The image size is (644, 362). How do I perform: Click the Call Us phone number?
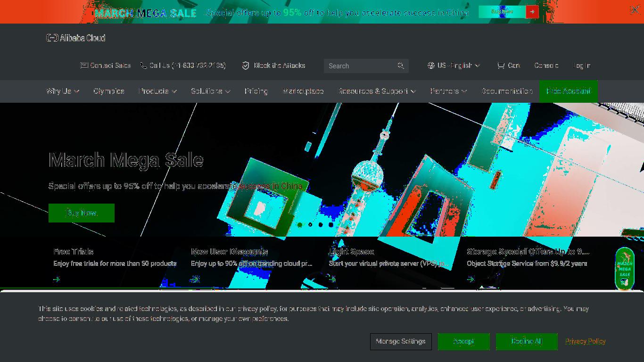click(188, 66)
